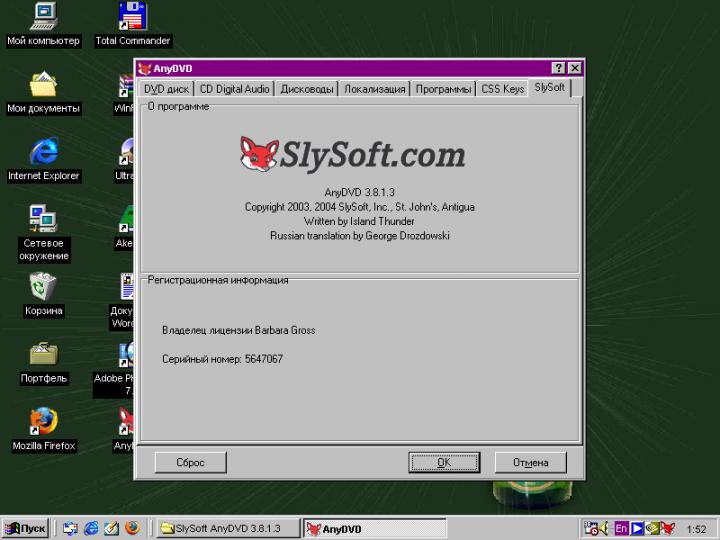The height and width of the screenshot is (540, 720).
Task: Click the Mozilla Firefox desktop shortcut
Action: tap(43, 422)
